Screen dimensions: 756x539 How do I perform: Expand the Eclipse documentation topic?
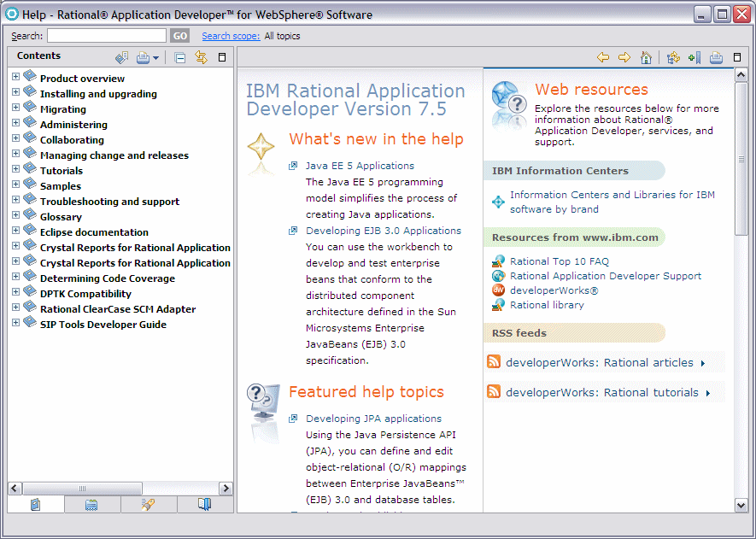(x=15, y=231)
